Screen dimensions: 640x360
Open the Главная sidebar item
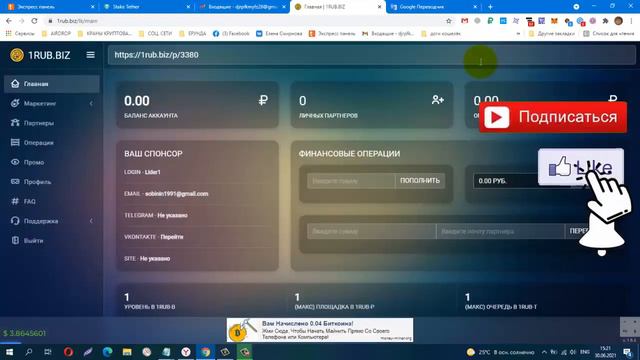pos(52,84)
